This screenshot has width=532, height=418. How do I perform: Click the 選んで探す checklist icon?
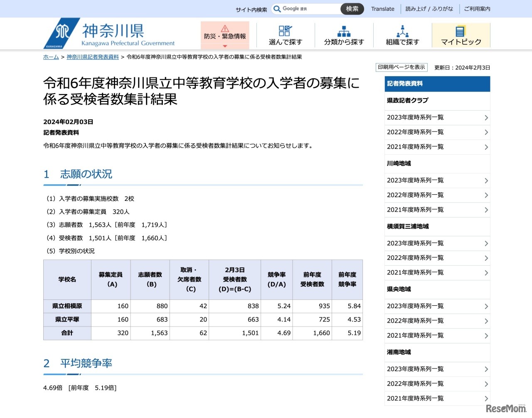(285, 31)
